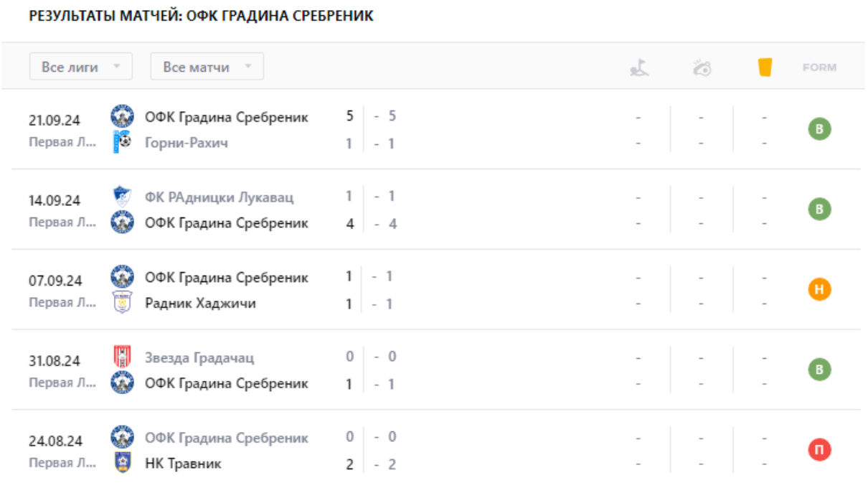Open the Звезда Градачац team link
This screenshot has height=488, width=868.
point(199,357)
